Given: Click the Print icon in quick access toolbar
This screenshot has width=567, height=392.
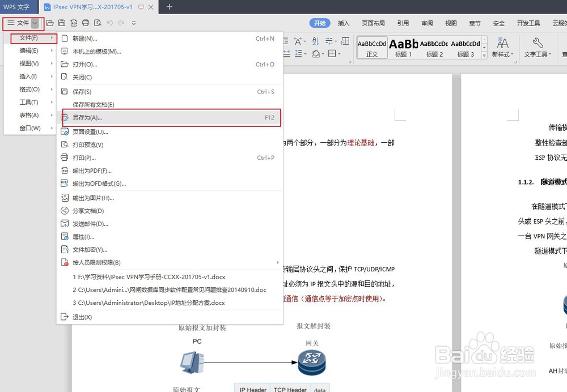Looking at the screenshot, I should pyautogui.click(x=86, y=23).
